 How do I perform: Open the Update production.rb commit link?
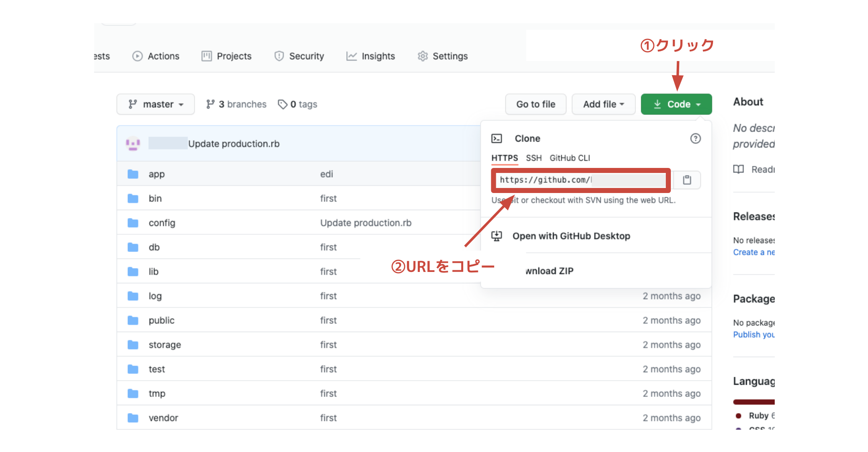click(233, 144)
